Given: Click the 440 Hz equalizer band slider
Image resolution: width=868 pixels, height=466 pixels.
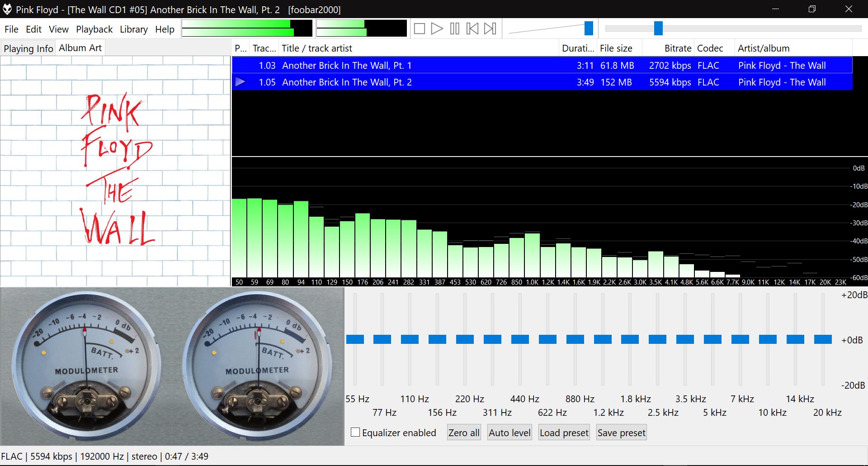Looking at the screenshot, I should [520, 339].
